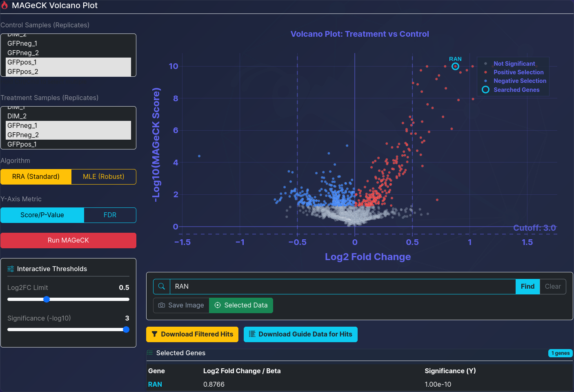Open the RAN gene link in table
The image size is (574, 392).
pyautogui.click(x=155, y=385)
